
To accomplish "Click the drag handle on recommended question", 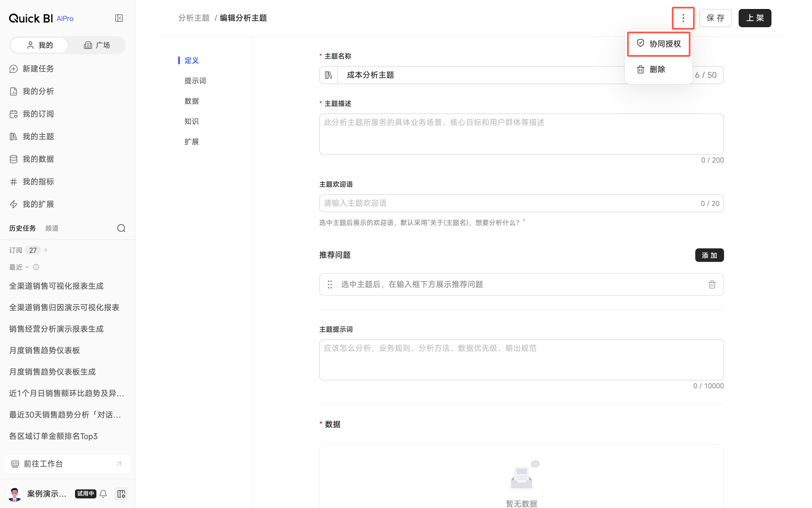I will click(x=330, y=284).
